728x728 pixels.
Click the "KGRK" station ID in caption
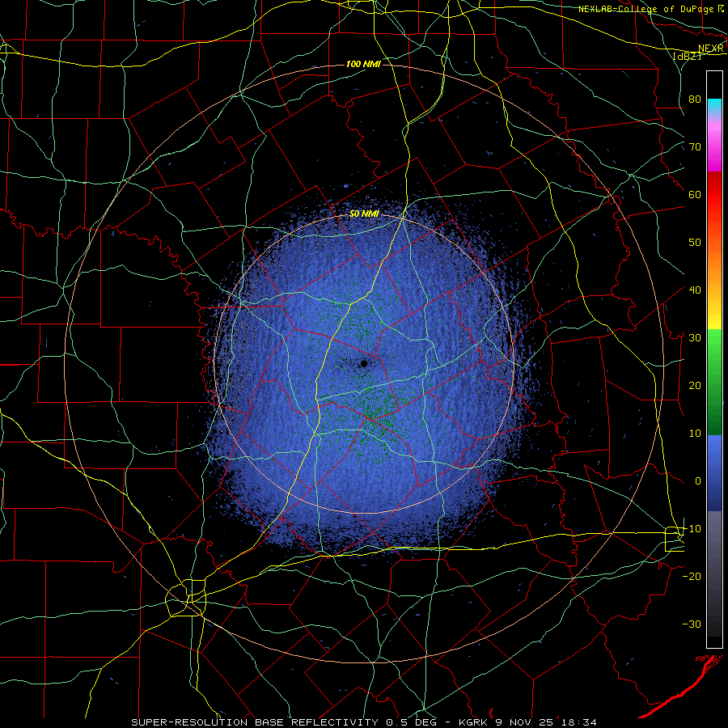coord(473,722)
